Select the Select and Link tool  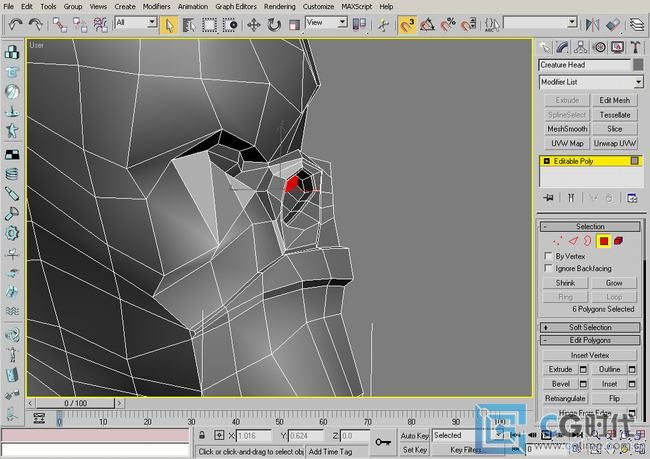[x=60, y=24]
